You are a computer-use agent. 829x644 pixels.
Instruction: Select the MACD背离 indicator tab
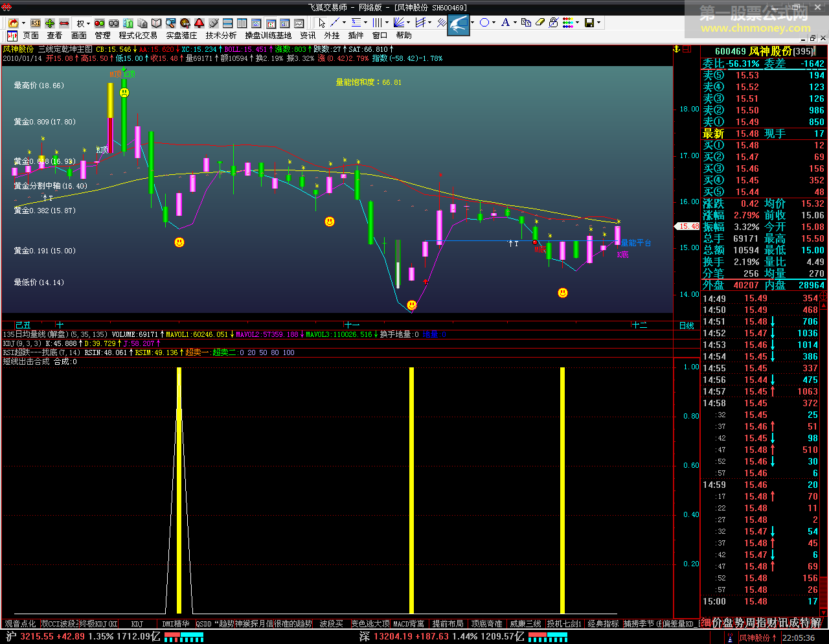[x=409, y=624]
